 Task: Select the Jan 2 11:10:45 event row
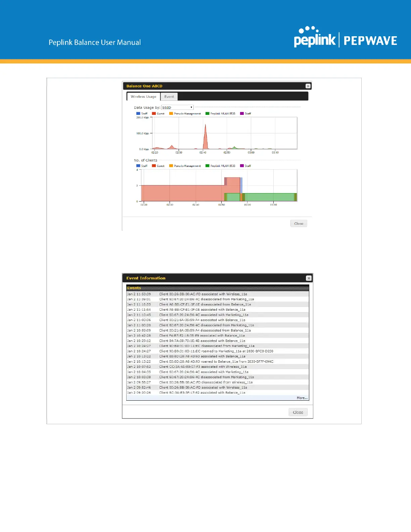point(218,315)
